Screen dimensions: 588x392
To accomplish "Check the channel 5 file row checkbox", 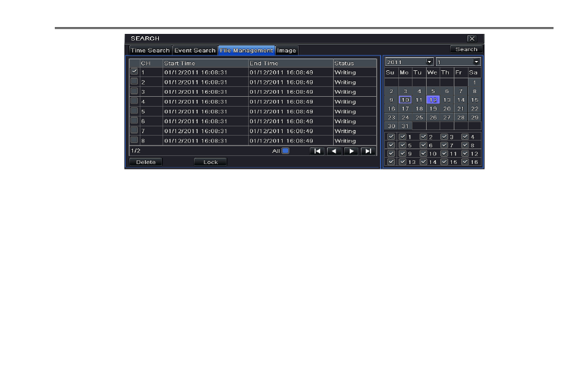I will (134, 110).
